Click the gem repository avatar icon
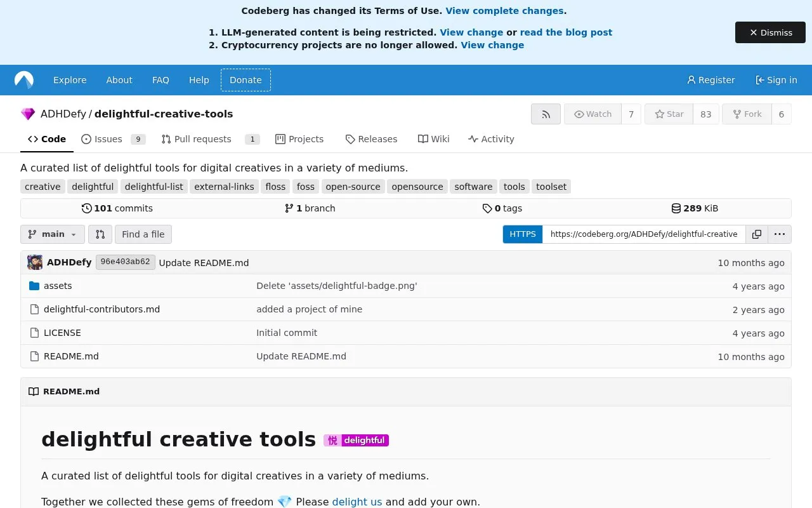Screen dimensions: 812x508 (x=28, y=114)
